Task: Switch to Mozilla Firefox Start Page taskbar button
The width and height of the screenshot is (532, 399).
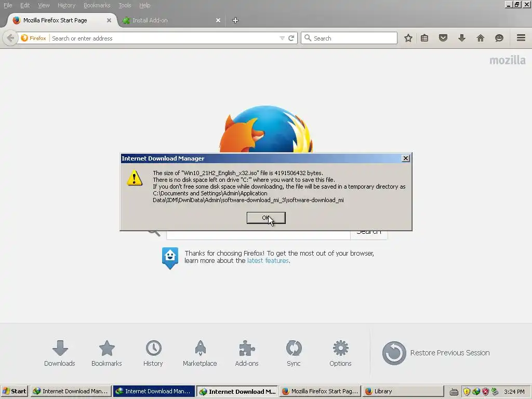Action: [x=320, y=391]
